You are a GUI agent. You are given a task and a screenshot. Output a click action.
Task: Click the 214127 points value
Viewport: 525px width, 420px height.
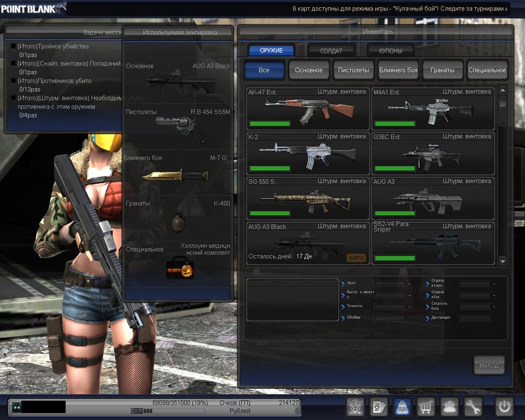point(289,403)
